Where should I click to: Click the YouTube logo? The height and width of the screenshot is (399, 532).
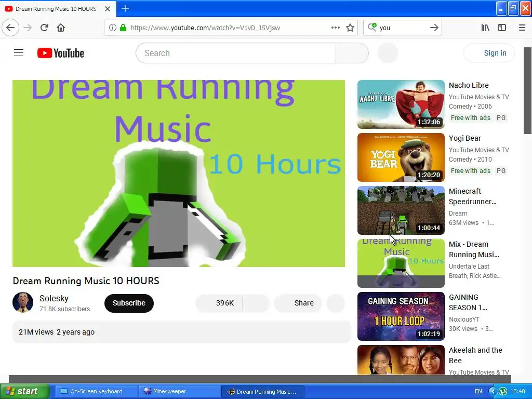61,53
